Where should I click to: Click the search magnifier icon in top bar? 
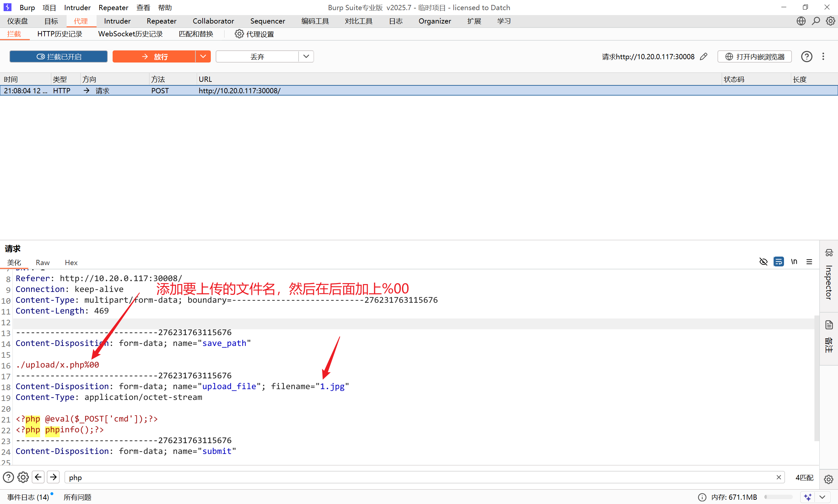[x=816, y=21]
